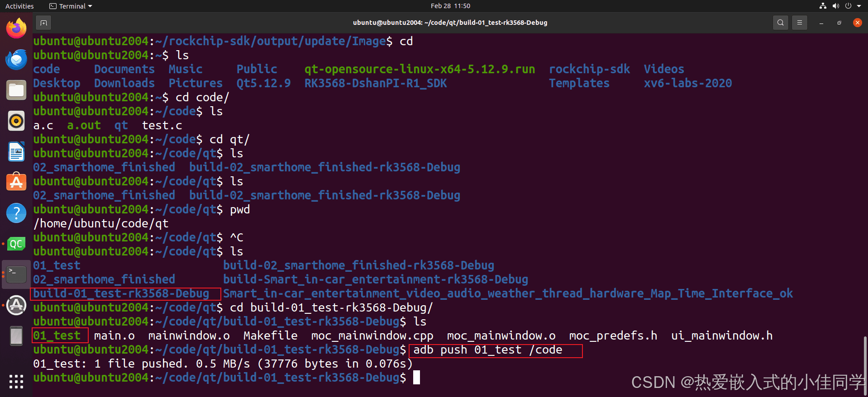Click the terminal search magnifier button
868x397 pixels.
coord(780,23)
